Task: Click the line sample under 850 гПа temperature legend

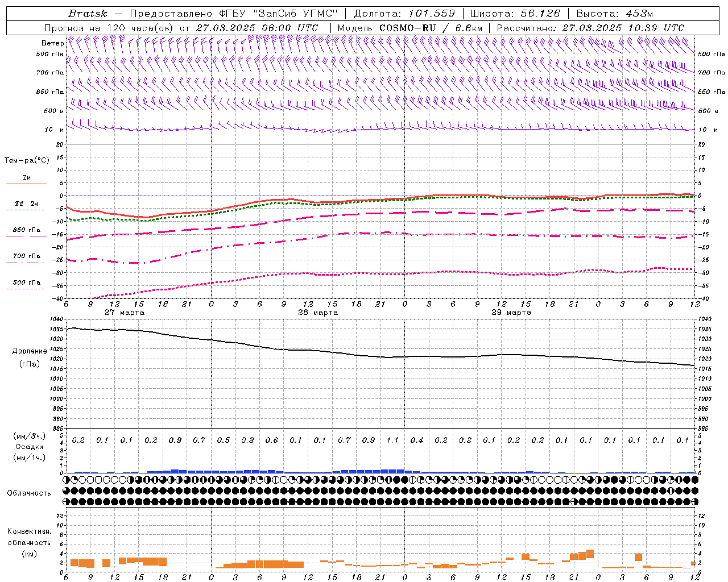Action: pos(26,236)
